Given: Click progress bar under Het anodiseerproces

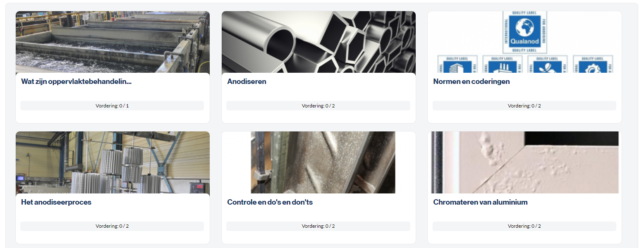Looking at the screenshot, I should point(112,227).
